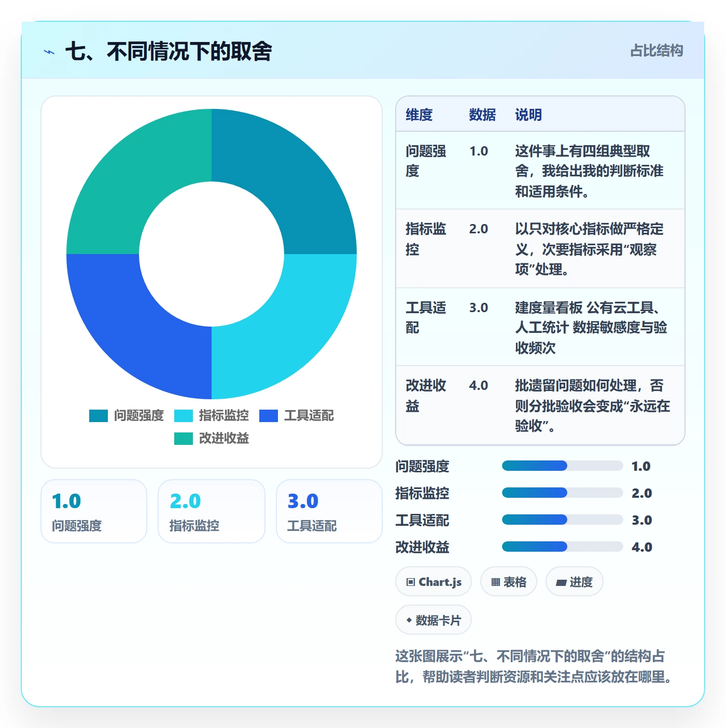Click the 指标监控 progress bar
This screenshot has height=728, width=726.
[562, 493]
